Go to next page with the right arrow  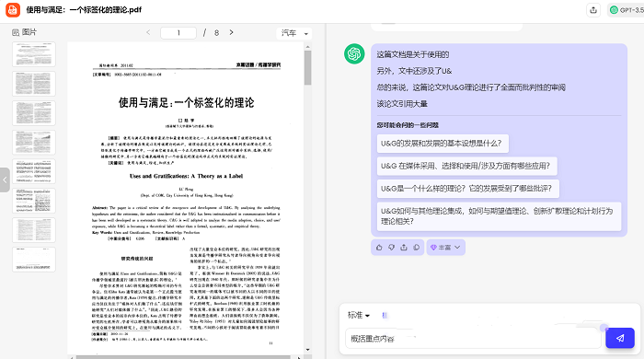coord(231,32)
